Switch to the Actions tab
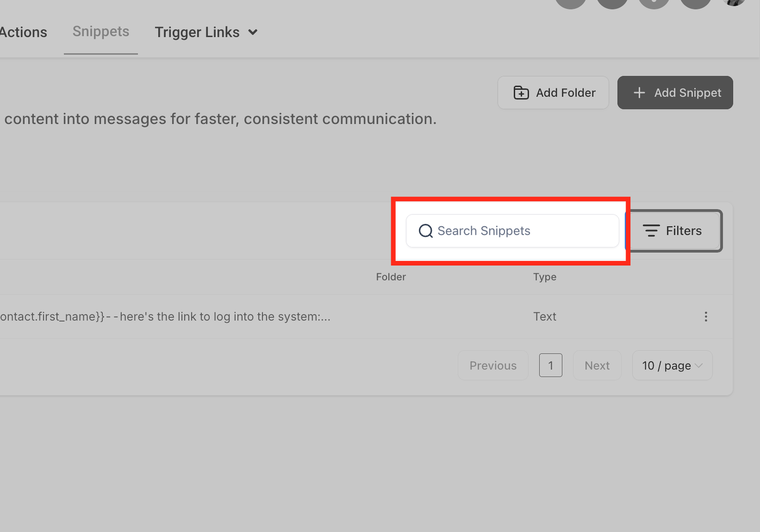Viewport: 760px width, 532px height. pyautogui.click(x=23, y=32)
